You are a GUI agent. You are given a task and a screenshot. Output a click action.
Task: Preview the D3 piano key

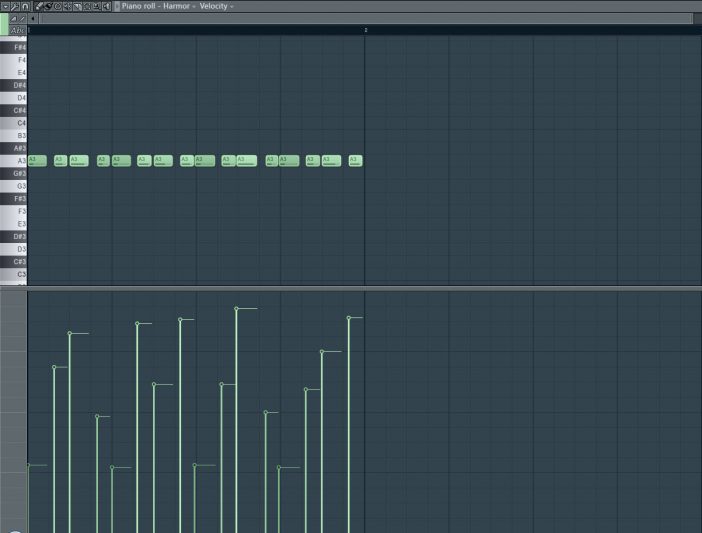pyautogui.click(x=13, y=249)
